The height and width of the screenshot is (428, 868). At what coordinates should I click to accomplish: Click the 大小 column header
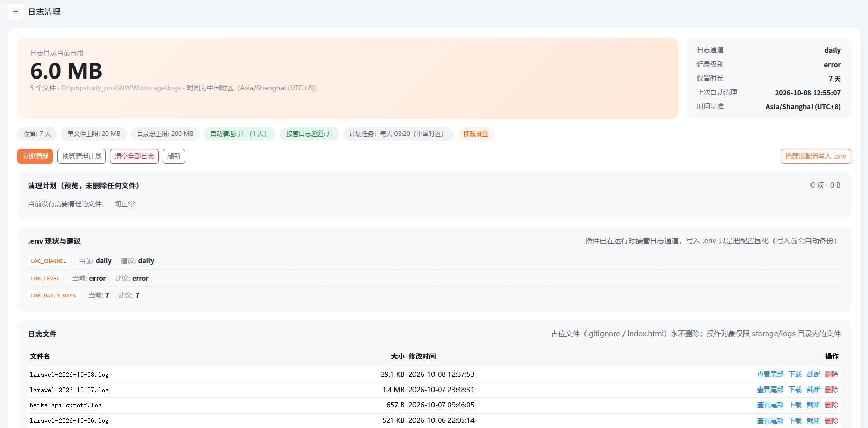(398, 356)
